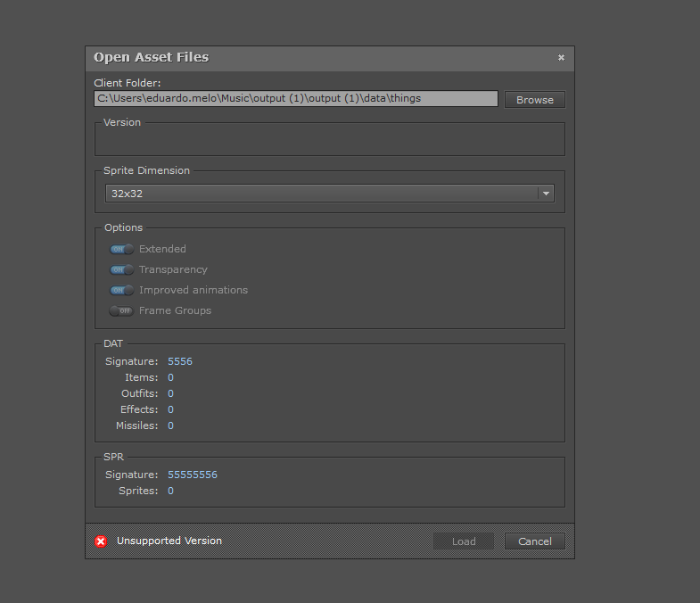The image size is (700, 603).
Task: Click the Client Folder path field
Action: pos(296,99)
